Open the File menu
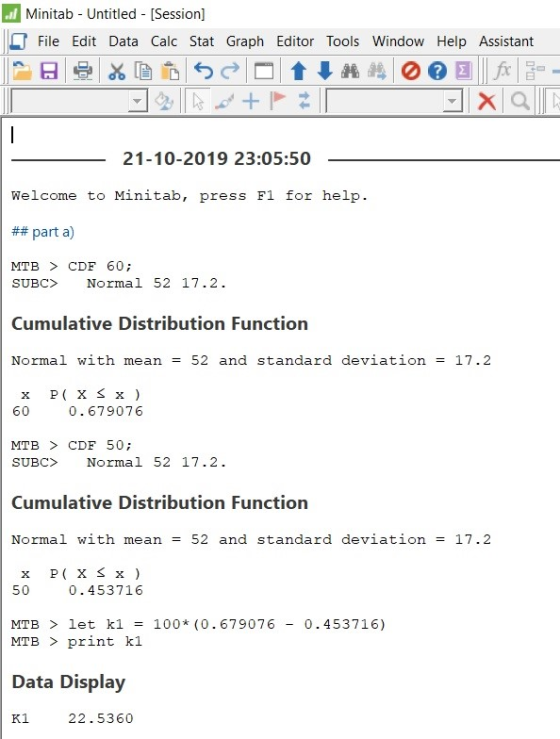The width and height of the screenshot is (560, 739). [48, 41]
